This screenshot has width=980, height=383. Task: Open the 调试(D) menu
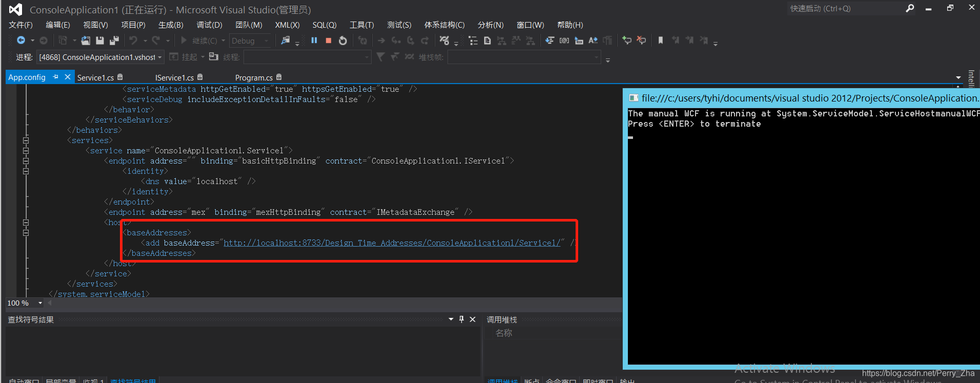209,25
